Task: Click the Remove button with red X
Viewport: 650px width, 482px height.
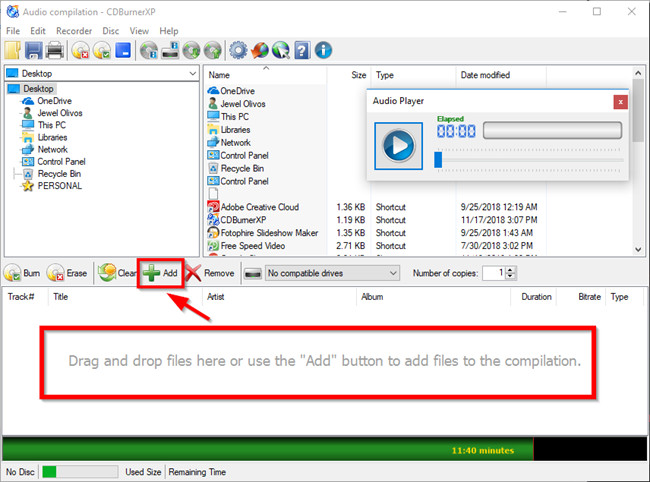Action: (210, 272)
